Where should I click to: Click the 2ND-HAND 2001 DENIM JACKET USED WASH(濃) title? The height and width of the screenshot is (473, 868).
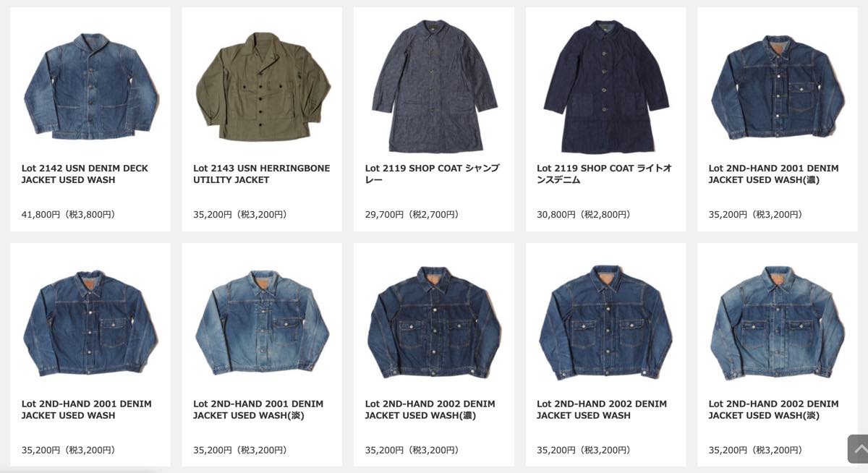point(773,174)
